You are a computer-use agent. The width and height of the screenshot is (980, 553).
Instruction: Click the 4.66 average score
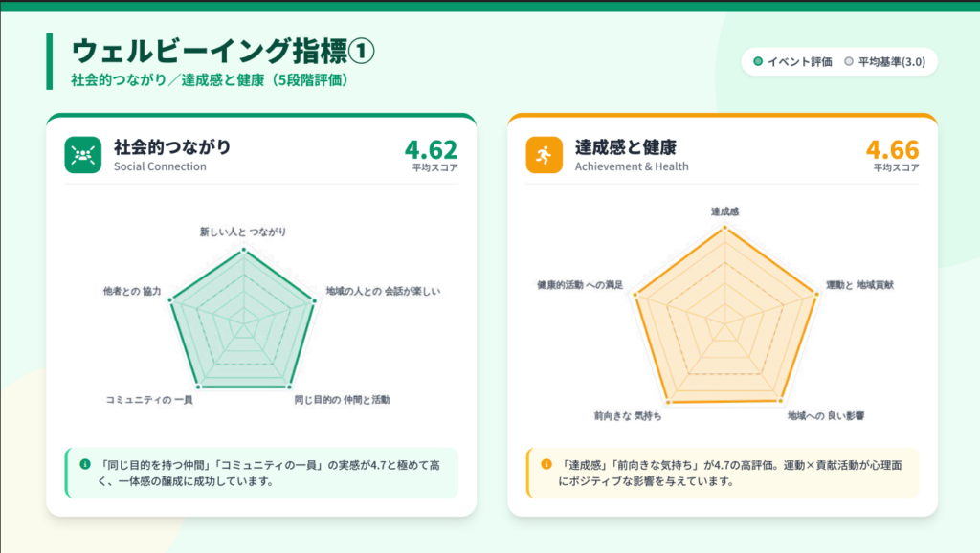click(892, 150)
